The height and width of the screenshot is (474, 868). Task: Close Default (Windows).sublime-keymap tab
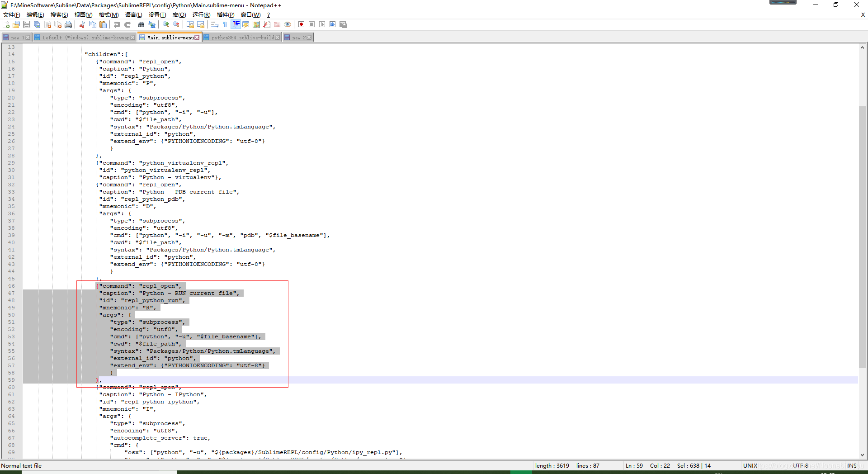coord(133,38)
